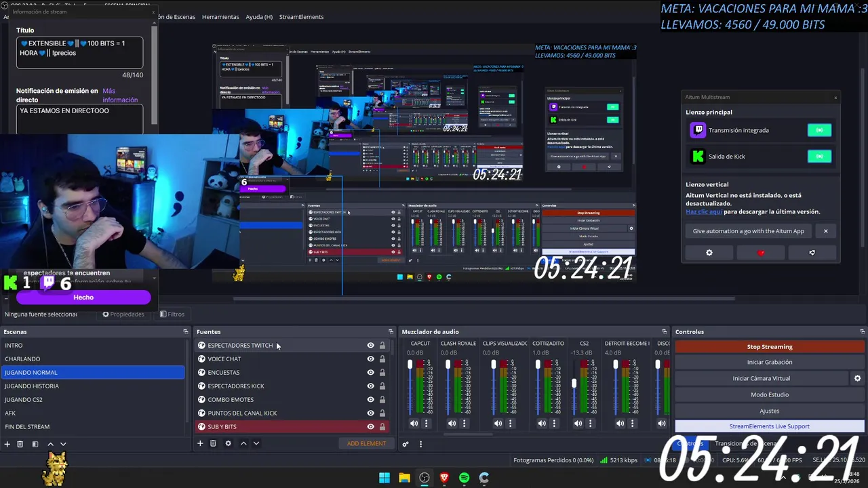Undock the Escenas panel

pyautogui.click(x=185, y=331)
